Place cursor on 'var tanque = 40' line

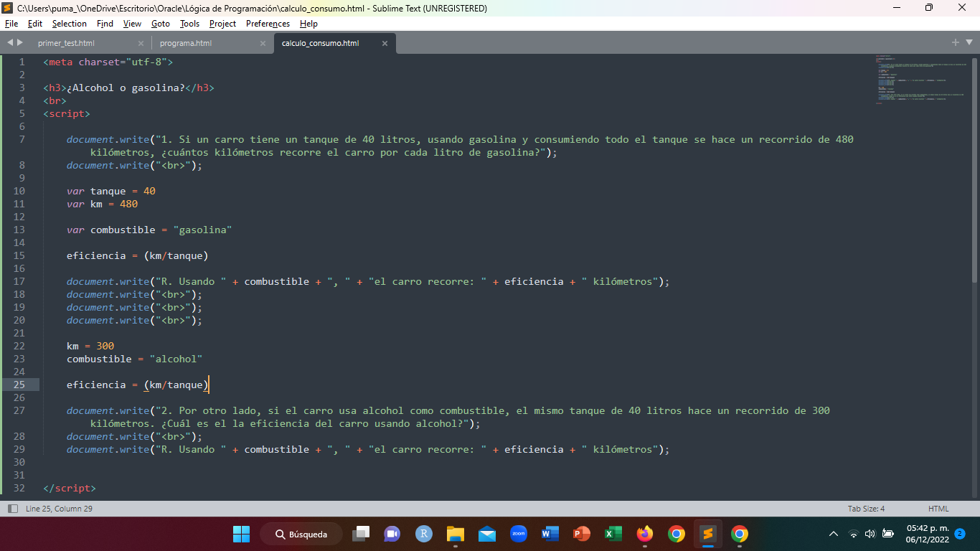pyautogui.click(x=111, y=191)
